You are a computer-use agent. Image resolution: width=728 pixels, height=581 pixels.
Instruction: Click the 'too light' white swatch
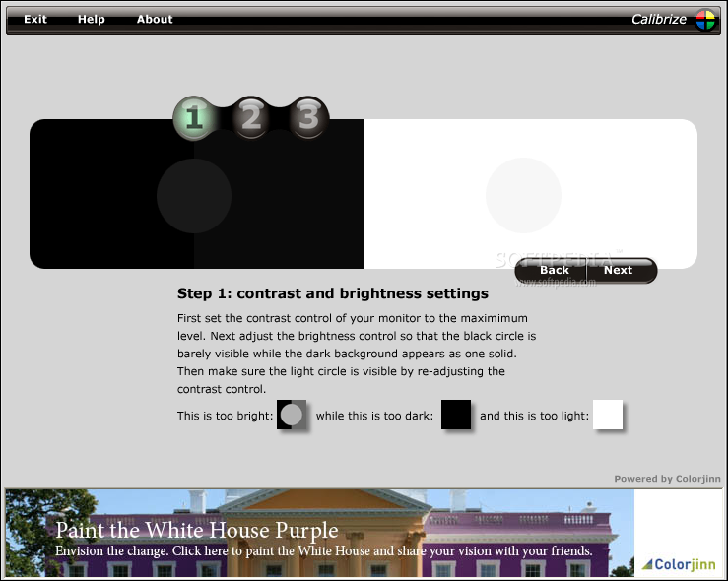tap(608, 415)
